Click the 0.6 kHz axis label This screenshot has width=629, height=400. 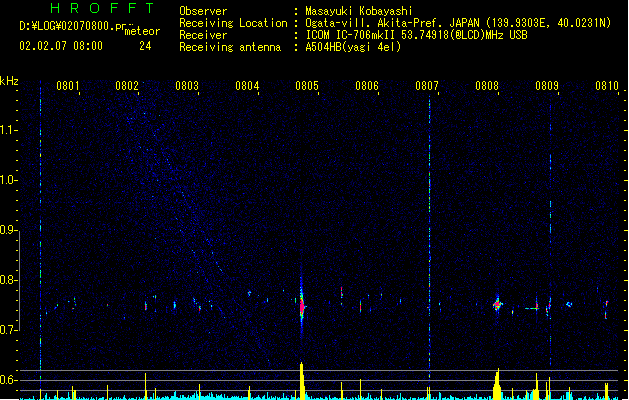point(8,380)
